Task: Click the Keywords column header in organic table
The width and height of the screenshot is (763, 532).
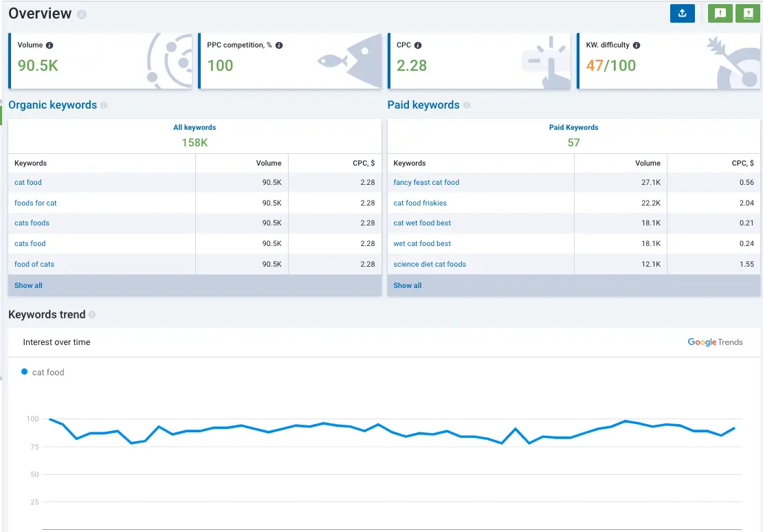Action: pyautogui.click(x=31, y=164)
